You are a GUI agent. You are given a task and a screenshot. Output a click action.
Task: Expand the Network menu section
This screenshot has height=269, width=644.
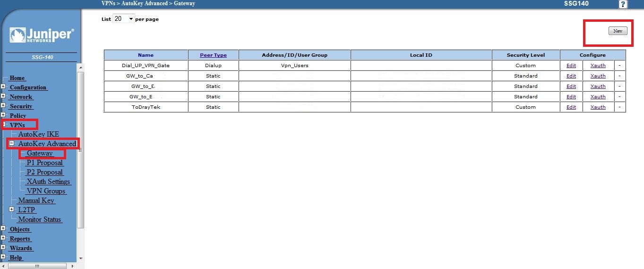pos(3,96)
